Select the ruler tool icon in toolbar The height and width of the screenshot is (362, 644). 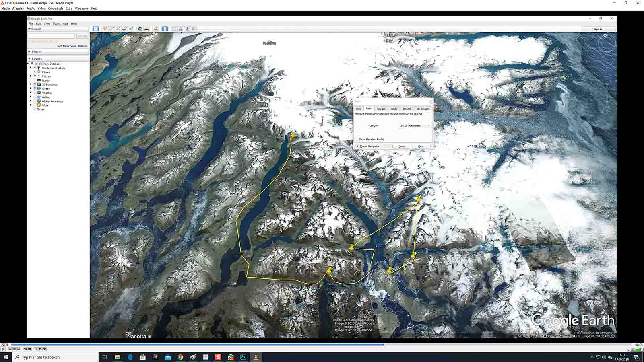165,29
